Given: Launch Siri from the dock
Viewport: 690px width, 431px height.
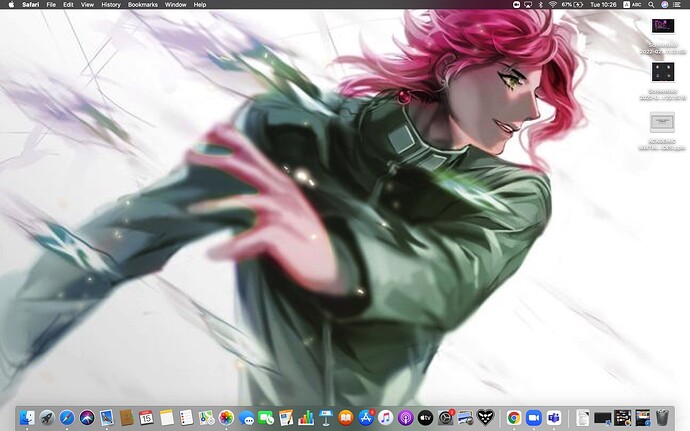Looking at the screenshot, I should [x=87, y=417].
